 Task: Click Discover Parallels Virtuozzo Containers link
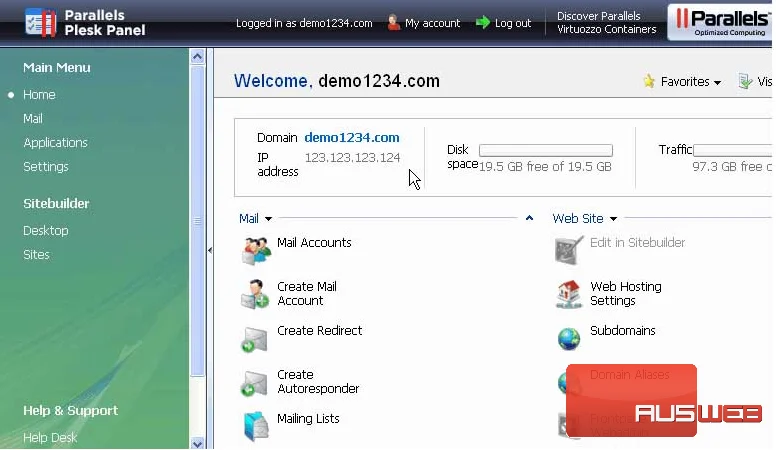point(606,23)
